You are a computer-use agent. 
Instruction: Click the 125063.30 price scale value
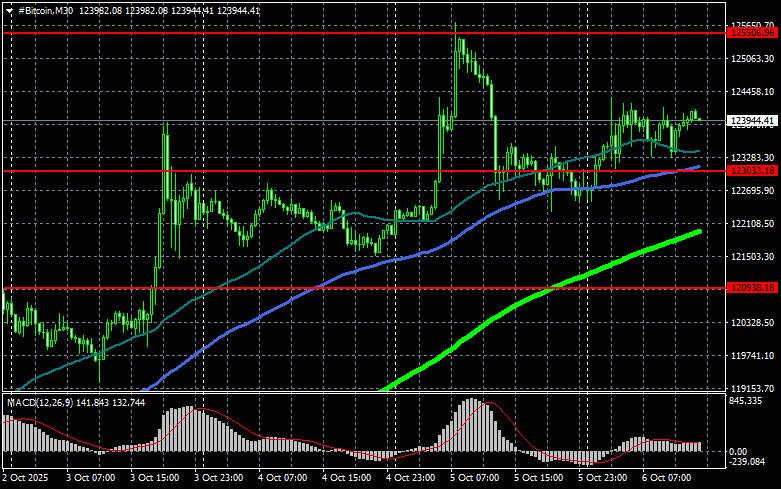tap(752, 59)
